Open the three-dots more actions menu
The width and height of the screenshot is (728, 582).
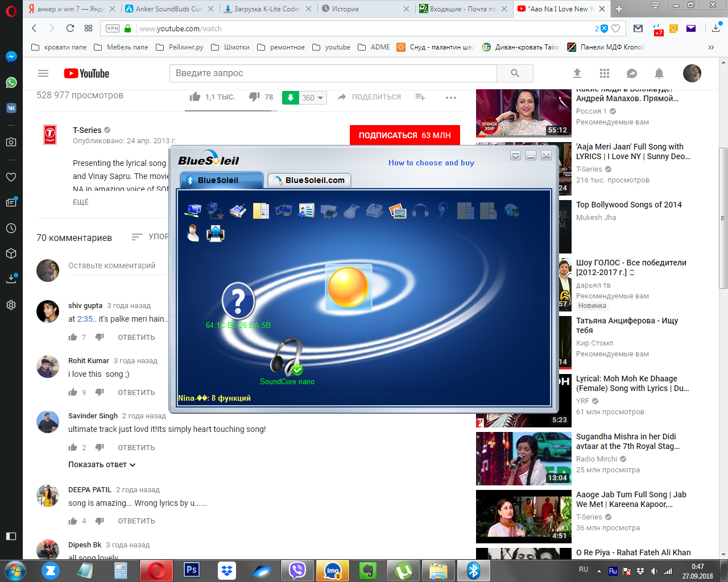pyautogui.click(x=451, y=97)
